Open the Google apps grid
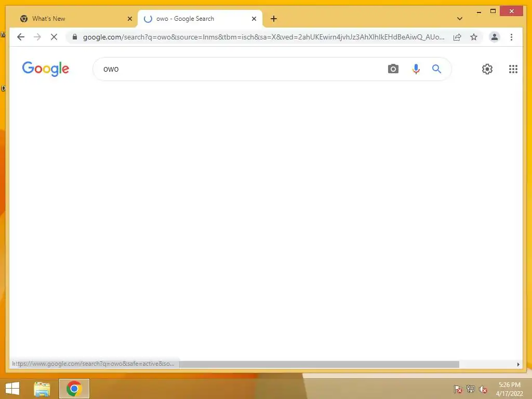This screenshot has width=532, height=399. [513, 69]
